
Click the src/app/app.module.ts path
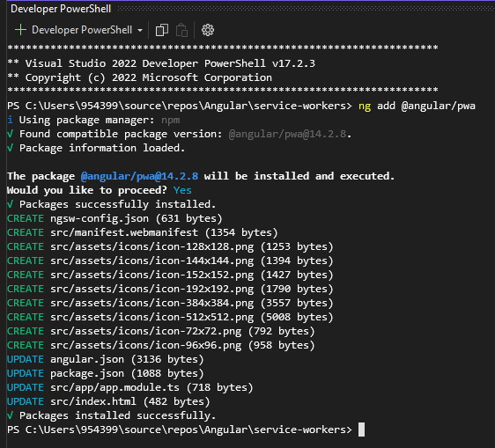115,387
